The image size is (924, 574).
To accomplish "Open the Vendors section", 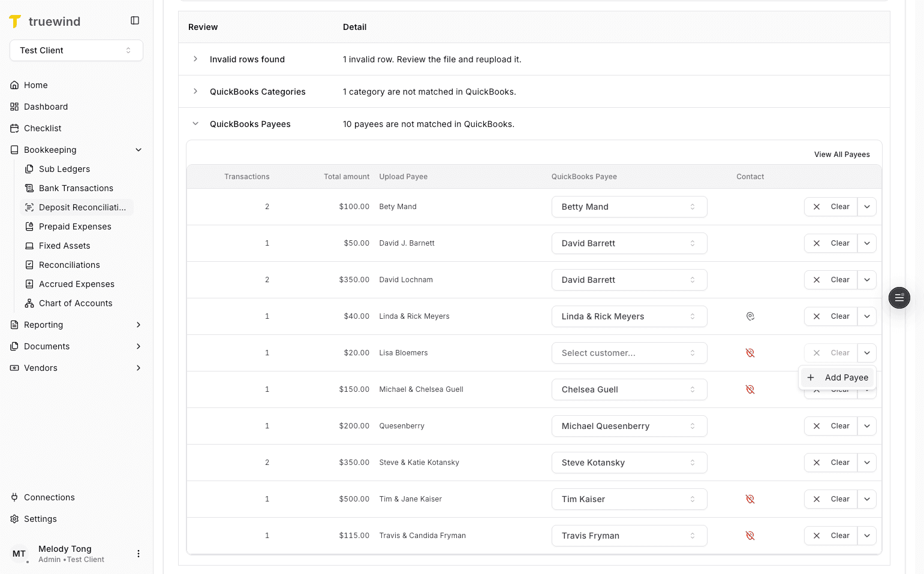I will point(40,368).
